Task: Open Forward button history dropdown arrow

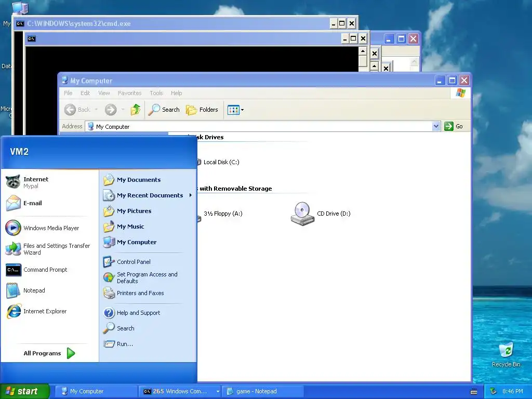Action: click(123, 110)
